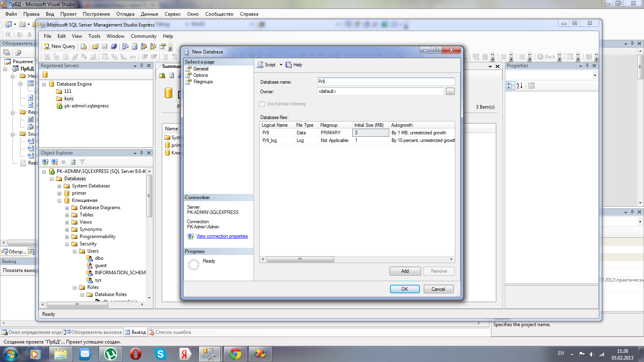
Task: Select the guest user in Object Explorer
Action: pyautogui.click(x=101, y=266)
